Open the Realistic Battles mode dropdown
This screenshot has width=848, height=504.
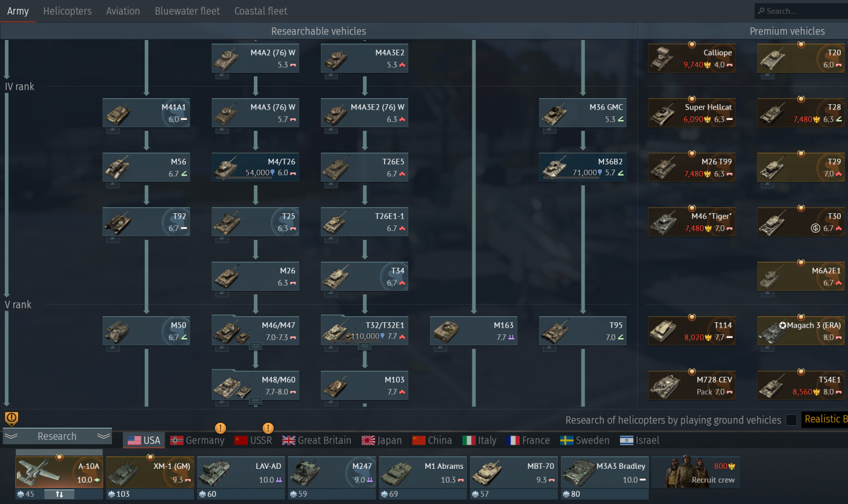pos(824,419)
